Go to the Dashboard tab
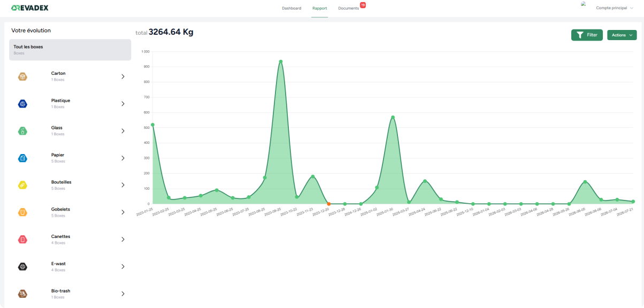The image size is (644, 308). [x=292, y=9]
